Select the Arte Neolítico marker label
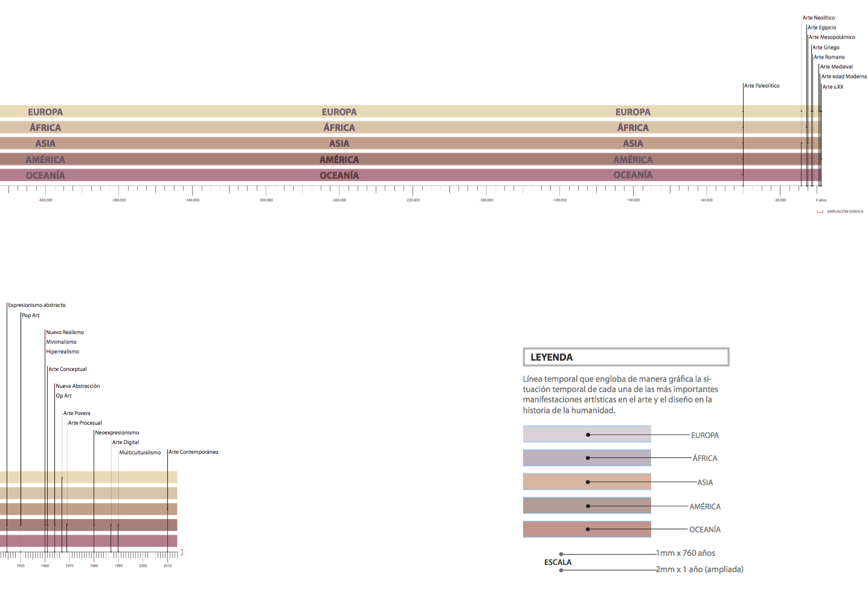 [x=818, y=18]
